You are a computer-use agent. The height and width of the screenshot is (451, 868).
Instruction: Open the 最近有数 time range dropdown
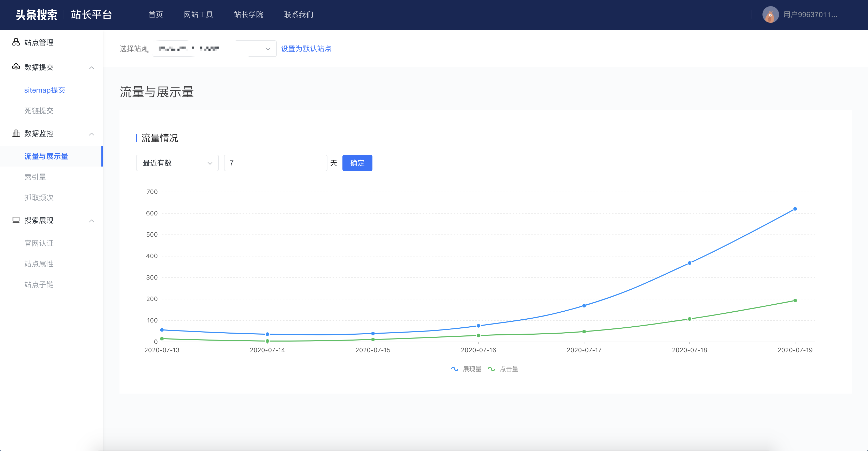[x=177, y=163]
